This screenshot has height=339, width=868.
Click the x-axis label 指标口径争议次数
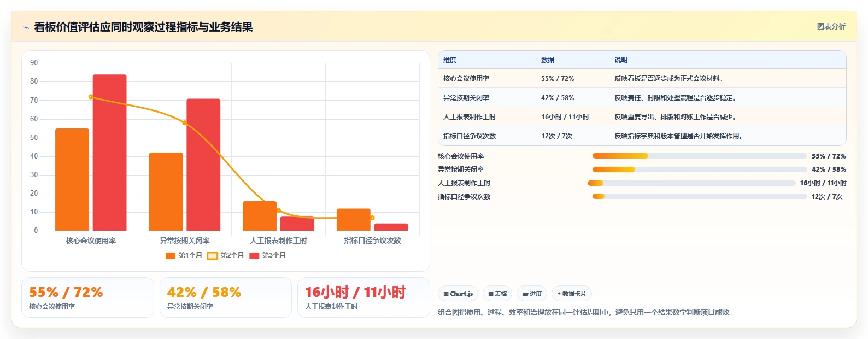[x=372, y=241]
